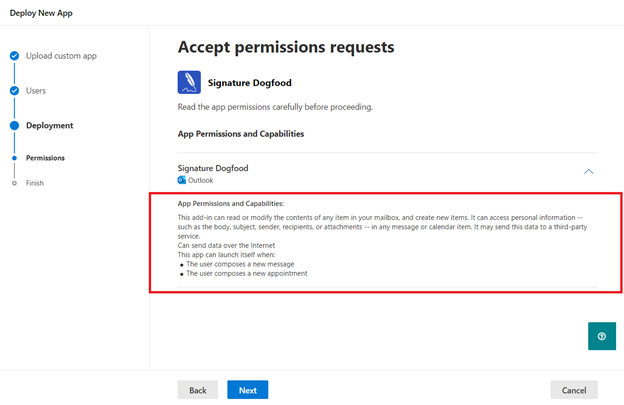The image size is (624, 405).
Task: Select the Finish sub-step label
Action: tap(35, 183)
